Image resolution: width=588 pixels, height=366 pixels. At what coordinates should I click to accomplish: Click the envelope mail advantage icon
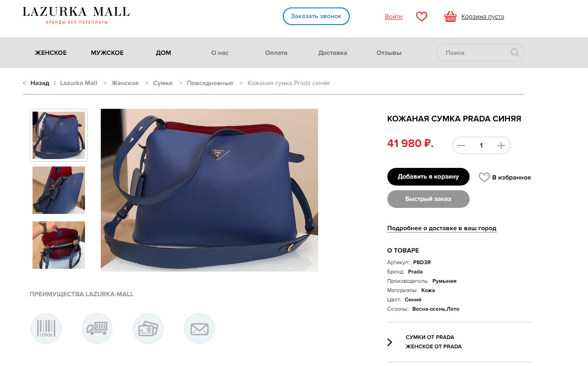[199, 328]
